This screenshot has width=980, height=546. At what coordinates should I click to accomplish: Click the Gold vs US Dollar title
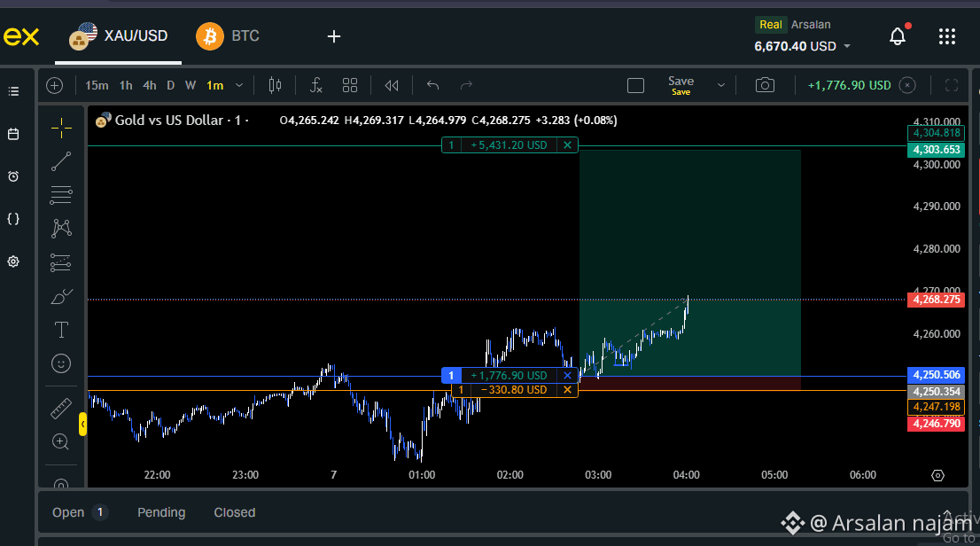coord(168,120)
